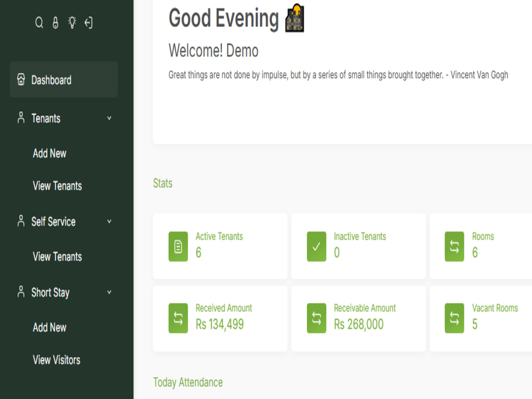Click the Short Stay person icon
The height and width of the screenshot is (399, 532).
(x=21, y=292)
